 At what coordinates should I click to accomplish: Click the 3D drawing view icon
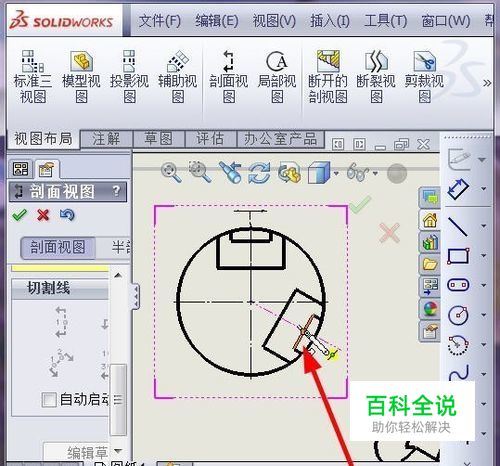(x=289, y=173)
